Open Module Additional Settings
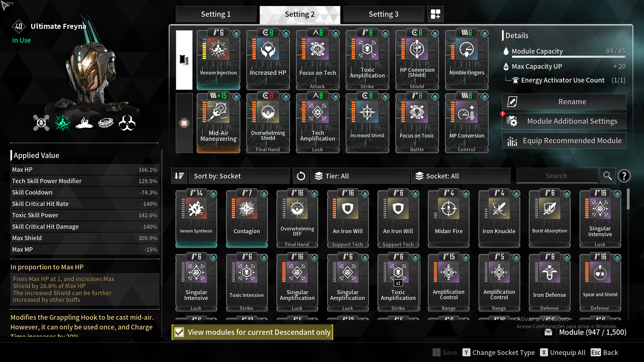Image resolution: width=644 pixels, height=362 pixels. pyautogui.click(x=564, y=121)
